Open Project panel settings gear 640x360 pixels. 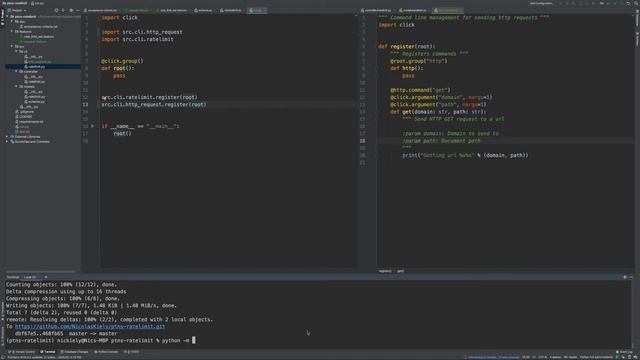point(71,10)
